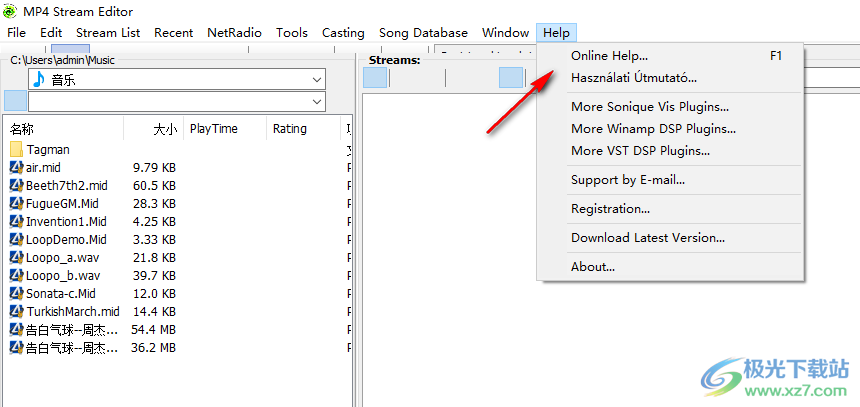The width and height of the screenshot is (860, 407).
Task: Open the File menu
Action: click(16, 33)
